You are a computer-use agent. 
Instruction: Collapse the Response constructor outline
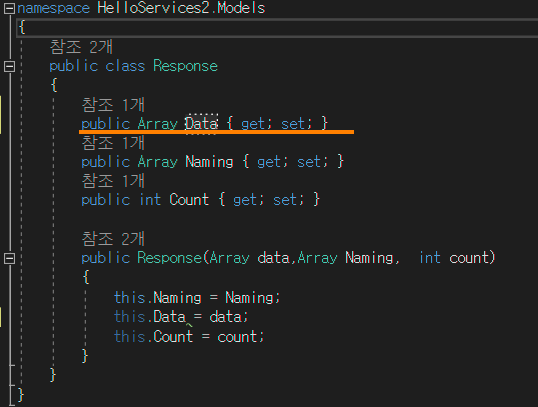pyautogui.click(x=9, y=258)
